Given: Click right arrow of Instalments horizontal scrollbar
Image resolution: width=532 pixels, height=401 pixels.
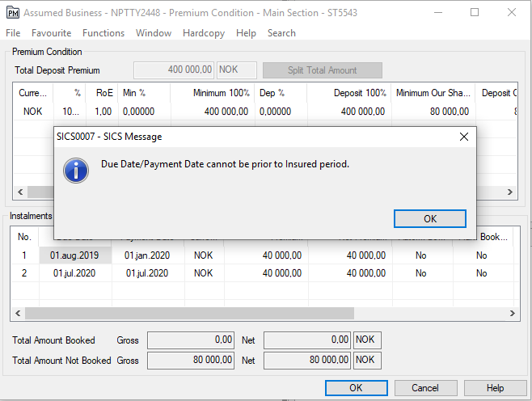Looking at the screenshot, I should coord(510,313).
